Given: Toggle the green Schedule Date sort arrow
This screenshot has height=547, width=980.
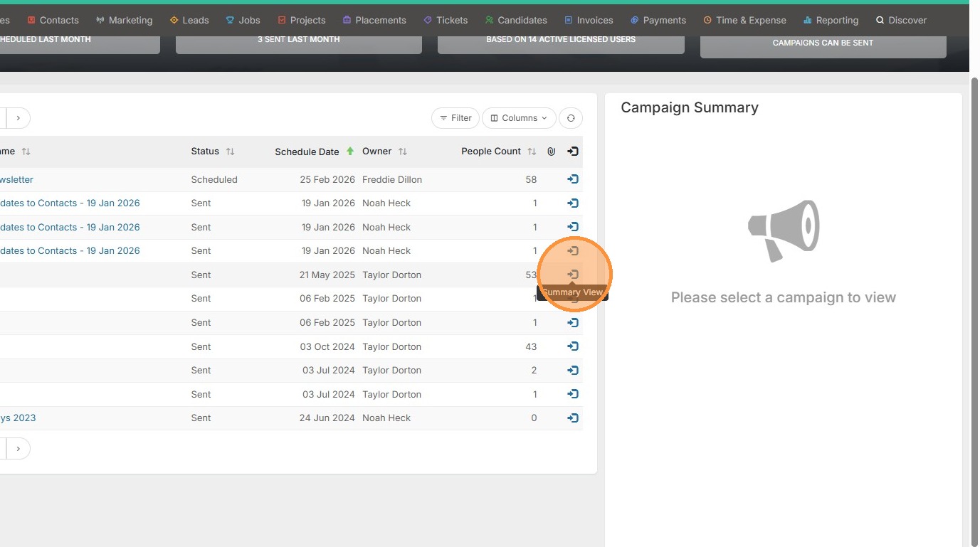Looking at the screenshot, I should point(350,151).
